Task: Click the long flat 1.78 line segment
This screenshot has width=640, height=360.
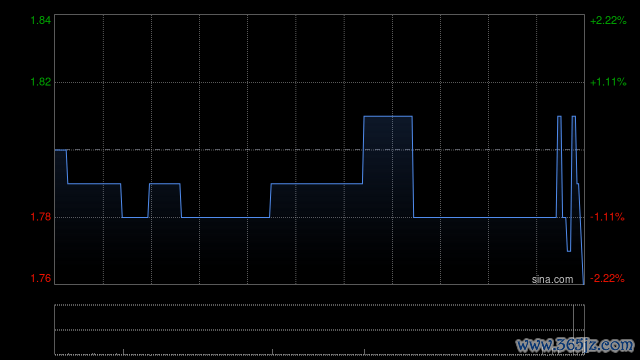Action: pos(485,218)
